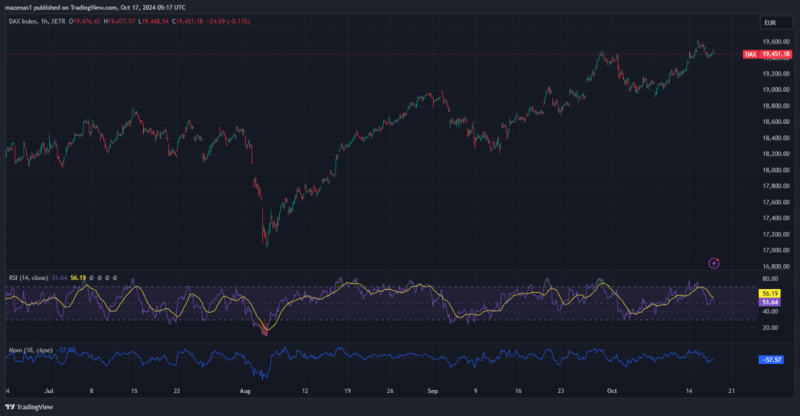Click the purple 51.64 value in RSI legend
The image size is (800, 416).
click(x=59, y=278)
